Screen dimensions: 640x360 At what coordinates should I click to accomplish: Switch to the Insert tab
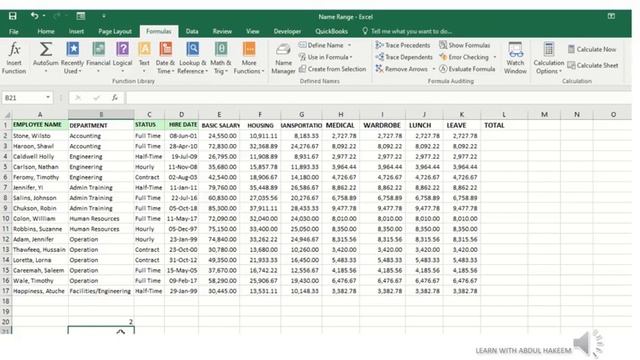click(x=76, y=31)
